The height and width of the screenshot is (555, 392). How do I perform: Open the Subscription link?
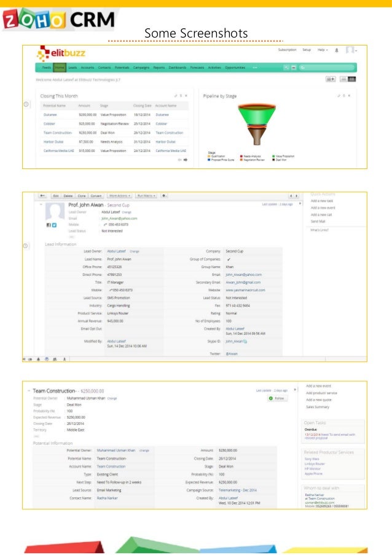(x=287, y=50)
